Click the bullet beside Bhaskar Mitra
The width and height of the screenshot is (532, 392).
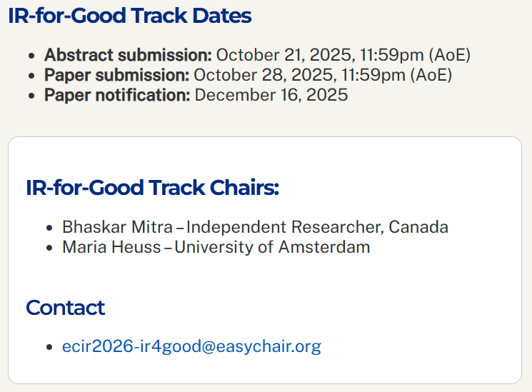click(x=49, y=228)
